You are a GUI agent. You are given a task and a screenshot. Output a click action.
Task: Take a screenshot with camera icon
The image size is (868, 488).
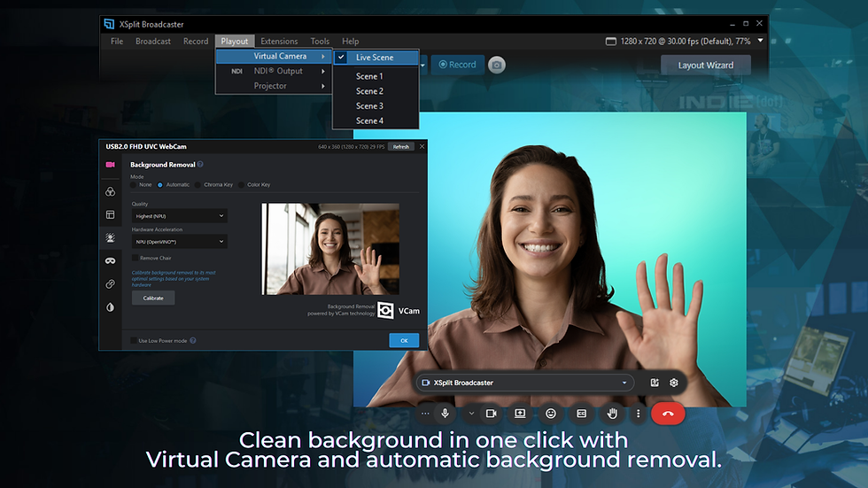(x=497, y=65)
